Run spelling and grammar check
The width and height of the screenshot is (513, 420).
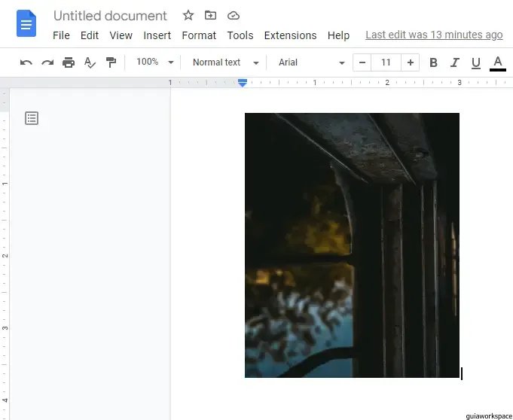click(90, 62)
